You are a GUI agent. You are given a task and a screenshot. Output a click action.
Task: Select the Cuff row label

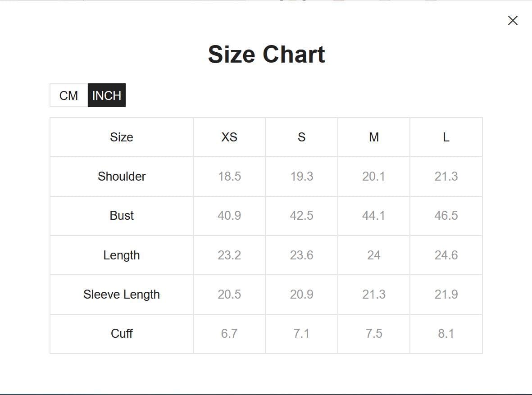click(122, 334)
